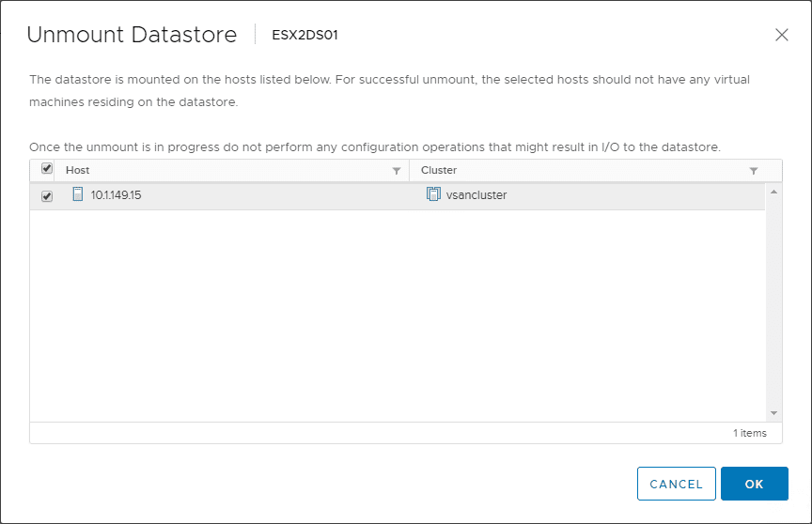This screenshot has width=812, height=524.
Task: Click the host list scrollbar track
Action: click(773, 301)
